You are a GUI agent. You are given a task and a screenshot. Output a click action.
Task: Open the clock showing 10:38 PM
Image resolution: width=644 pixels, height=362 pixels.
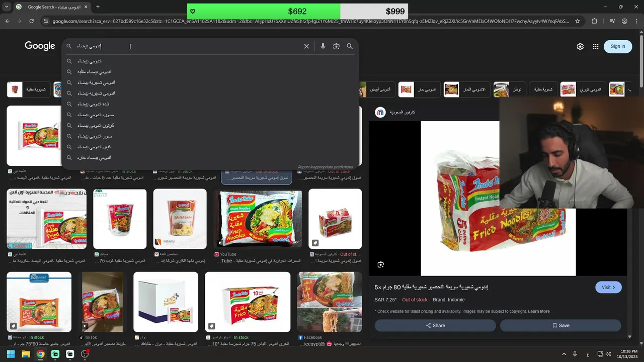tap(628, 354)
